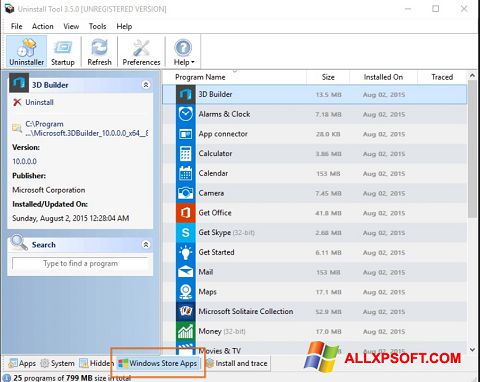
Task: Click the 3D Builder icon in list
Action: (x=185, y=94)
